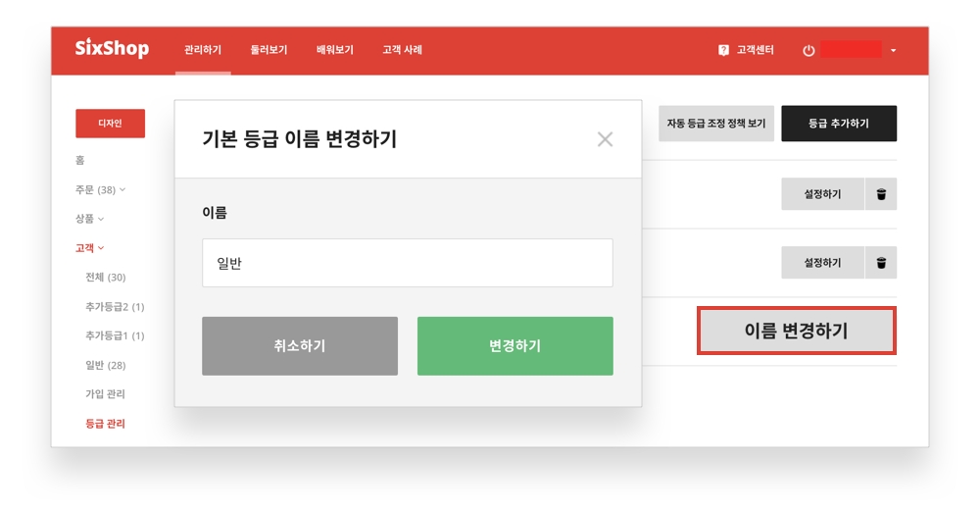Click the second row trash icon
This screenshot has height=512, width=980.
pyautogui.click(x=881, y=263)
